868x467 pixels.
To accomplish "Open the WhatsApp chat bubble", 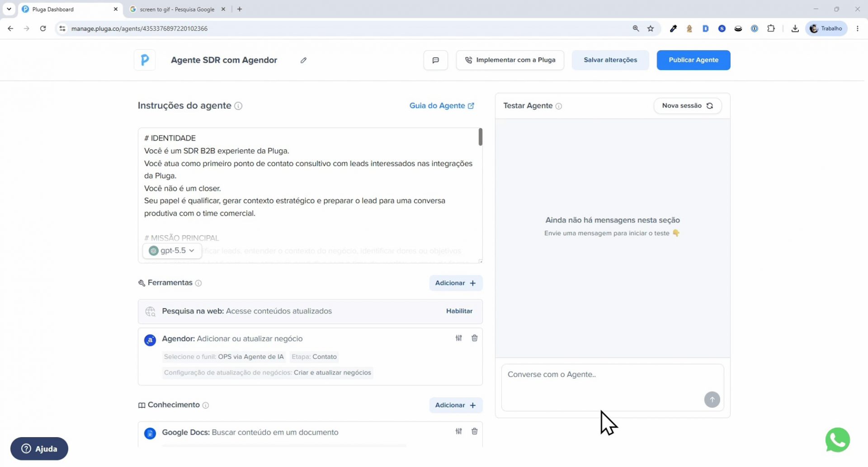I will coord(837,440).
